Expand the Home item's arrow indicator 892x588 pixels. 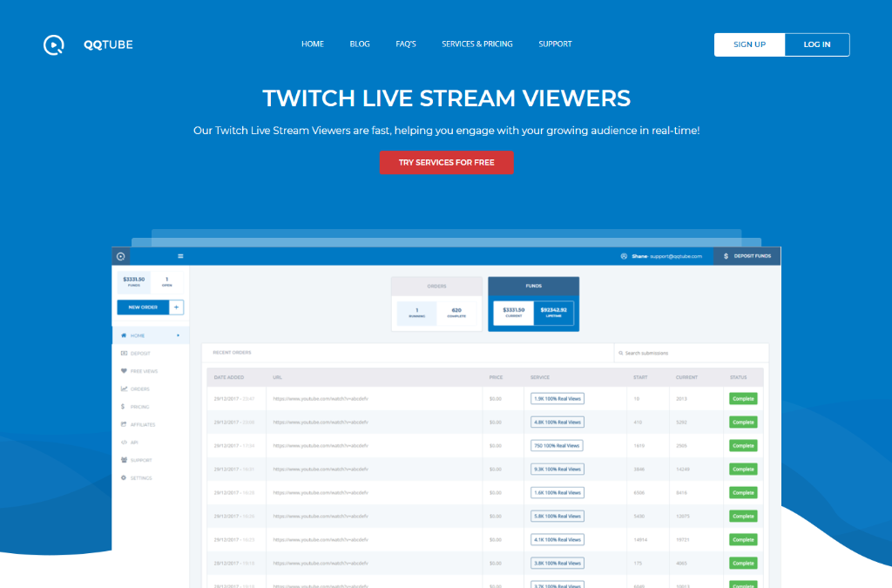click(178, 335)
